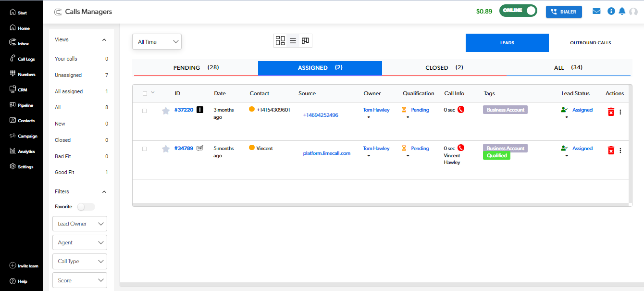Screen dimensions: 644x291
Task: Open the platform.limecall.com source link
Action: click(326, 153)
